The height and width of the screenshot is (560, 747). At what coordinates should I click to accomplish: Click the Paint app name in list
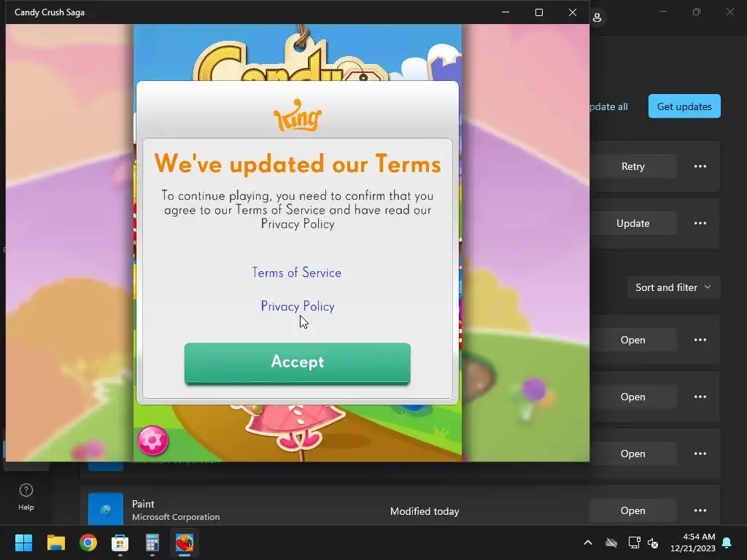click(x=143, y=504)
